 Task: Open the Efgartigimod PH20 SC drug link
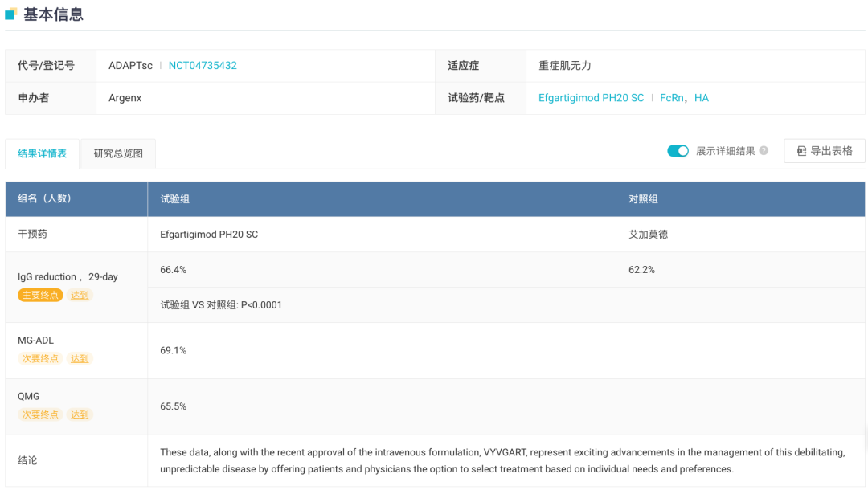(591, 98)
